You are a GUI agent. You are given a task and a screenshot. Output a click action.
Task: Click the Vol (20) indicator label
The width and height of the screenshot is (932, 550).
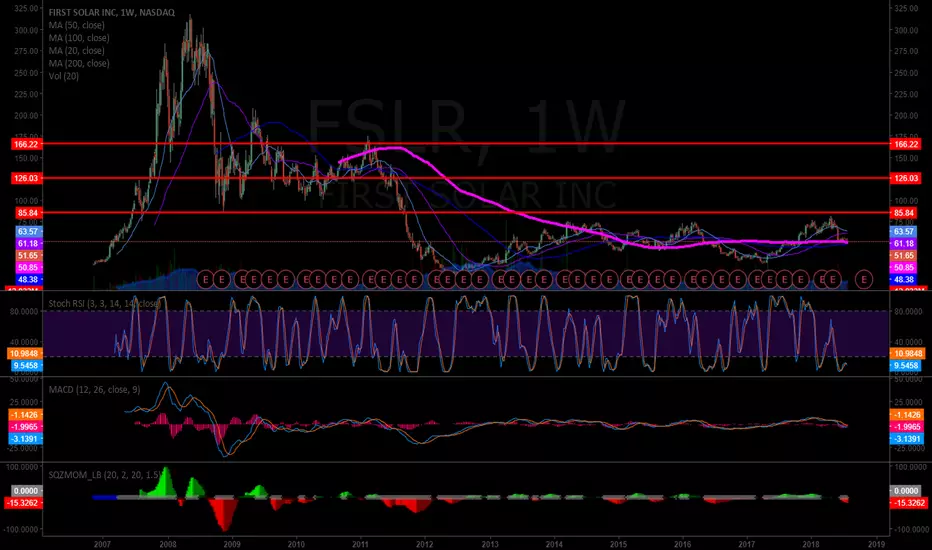click(x=64, y=76)
